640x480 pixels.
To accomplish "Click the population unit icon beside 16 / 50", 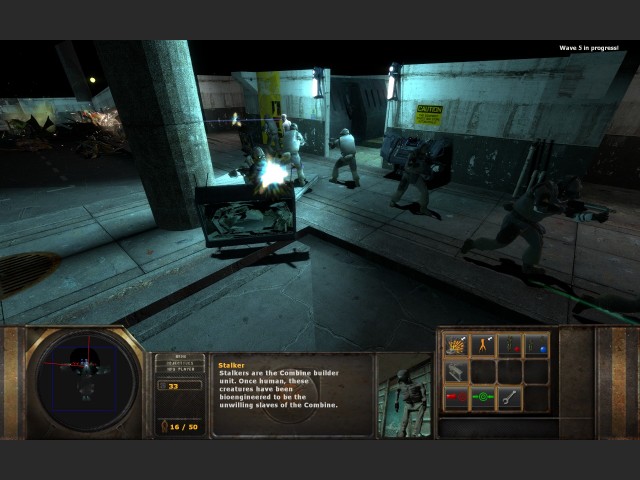I will (164, 426).
